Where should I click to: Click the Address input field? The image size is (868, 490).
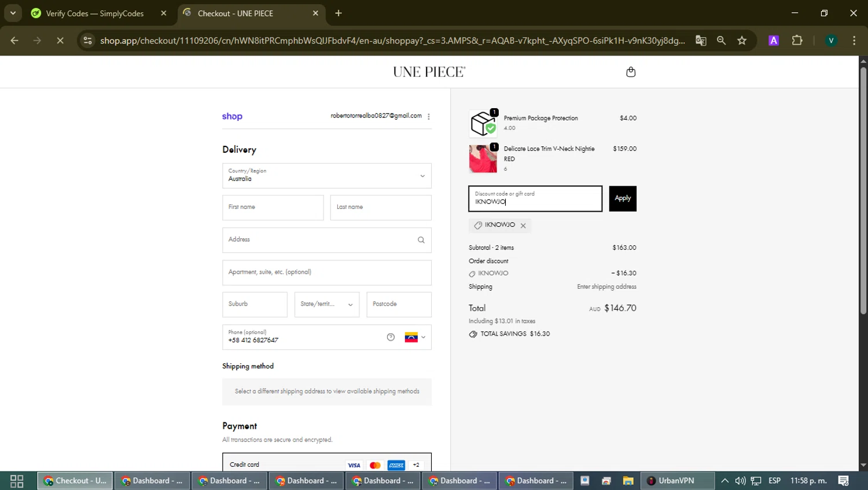[327, 240]
